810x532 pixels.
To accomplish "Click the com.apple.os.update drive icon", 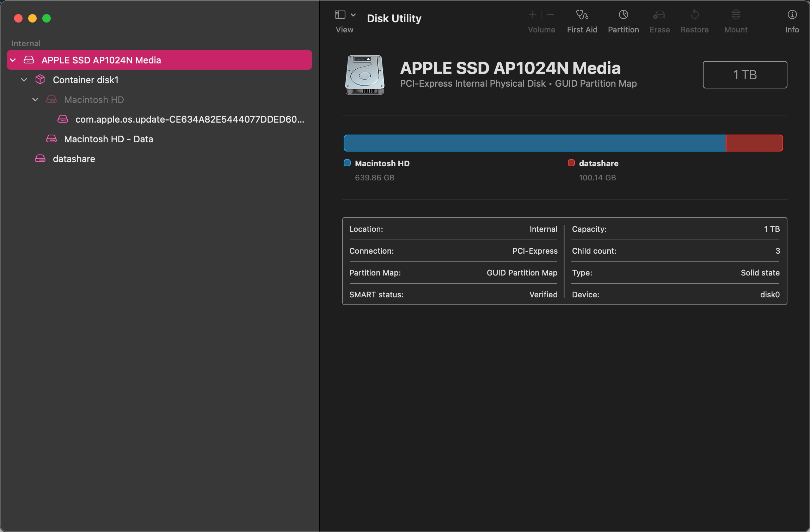I will (63, 119).
